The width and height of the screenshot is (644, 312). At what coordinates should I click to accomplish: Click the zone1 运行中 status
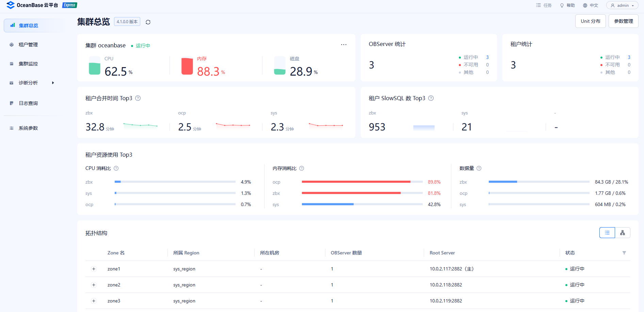575,269
